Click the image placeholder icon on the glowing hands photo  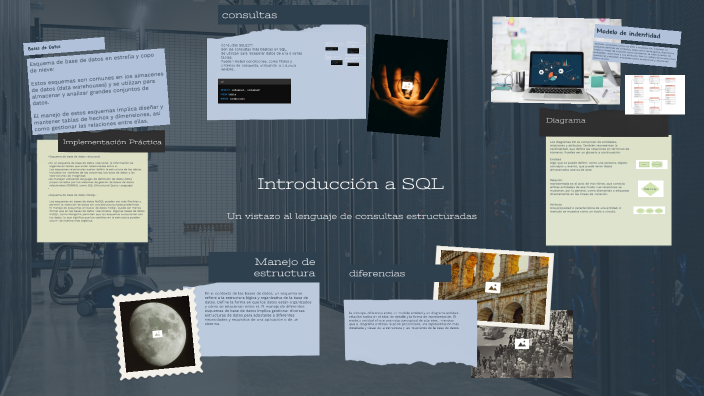(407, 86)
